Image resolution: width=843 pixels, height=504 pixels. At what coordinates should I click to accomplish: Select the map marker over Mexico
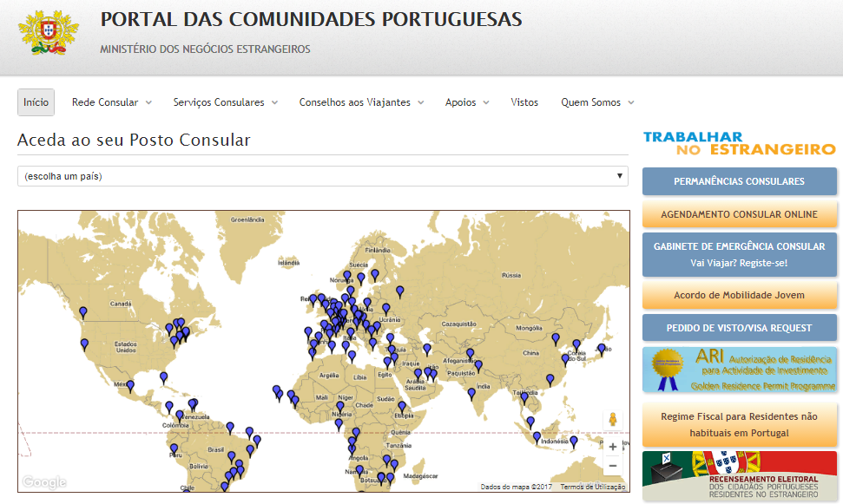click(x=130, y=386)
